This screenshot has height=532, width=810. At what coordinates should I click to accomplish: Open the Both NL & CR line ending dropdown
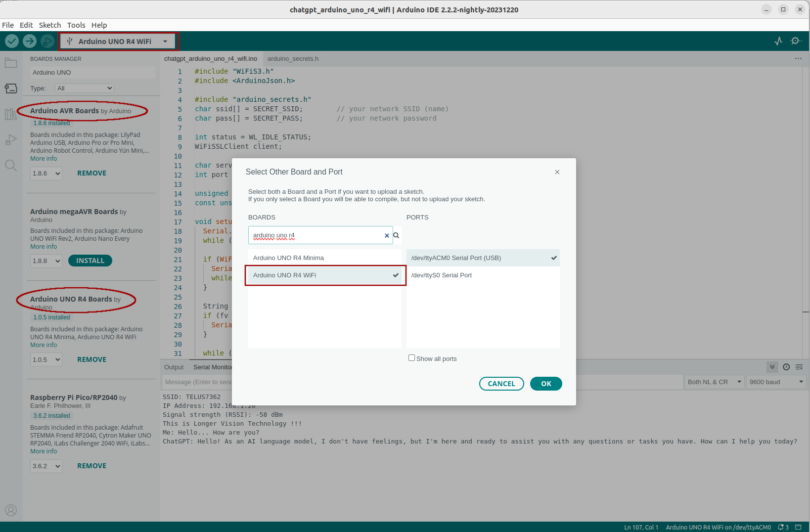[x=715, y=382]
